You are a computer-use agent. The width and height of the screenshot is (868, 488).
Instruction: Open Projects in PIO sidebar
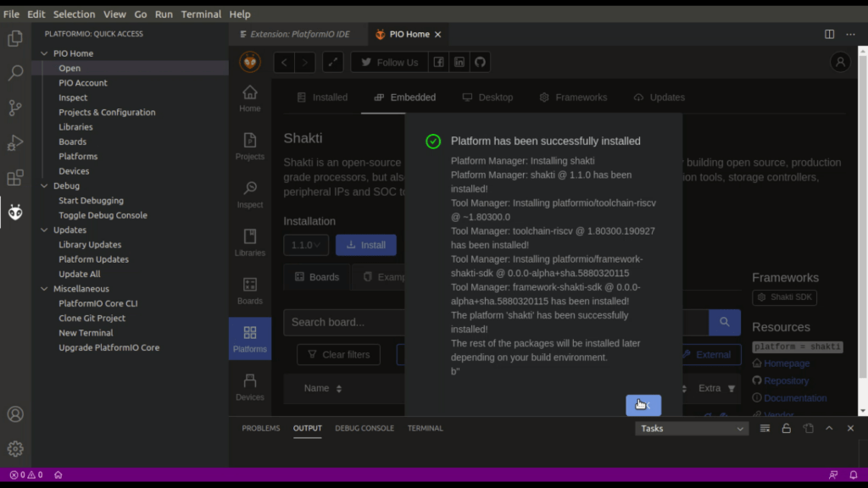(250, 147)
